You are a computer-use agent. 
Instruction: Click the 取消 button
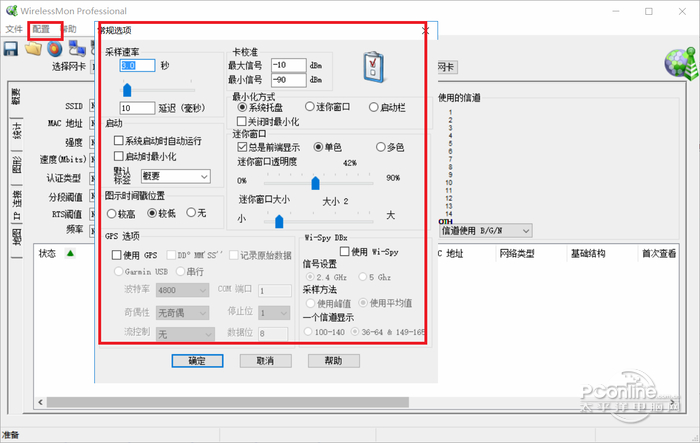tap(265, 361)
